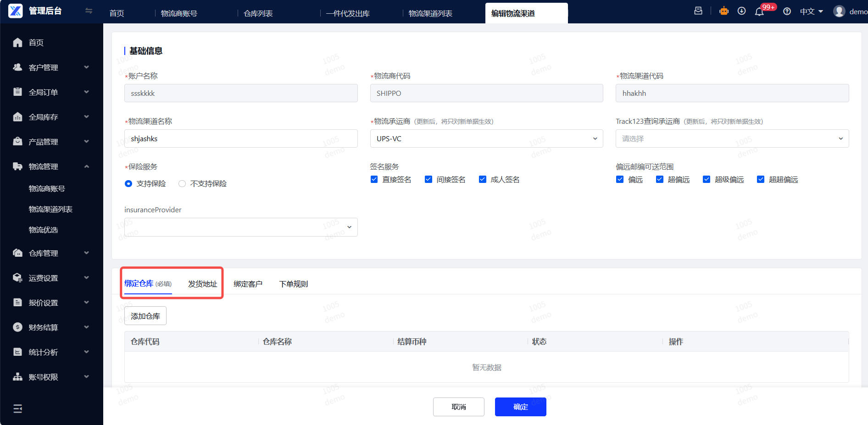Uncheck the 直接签名 checkbox
This screenshot has width=868, height=425.
(374, 179)
